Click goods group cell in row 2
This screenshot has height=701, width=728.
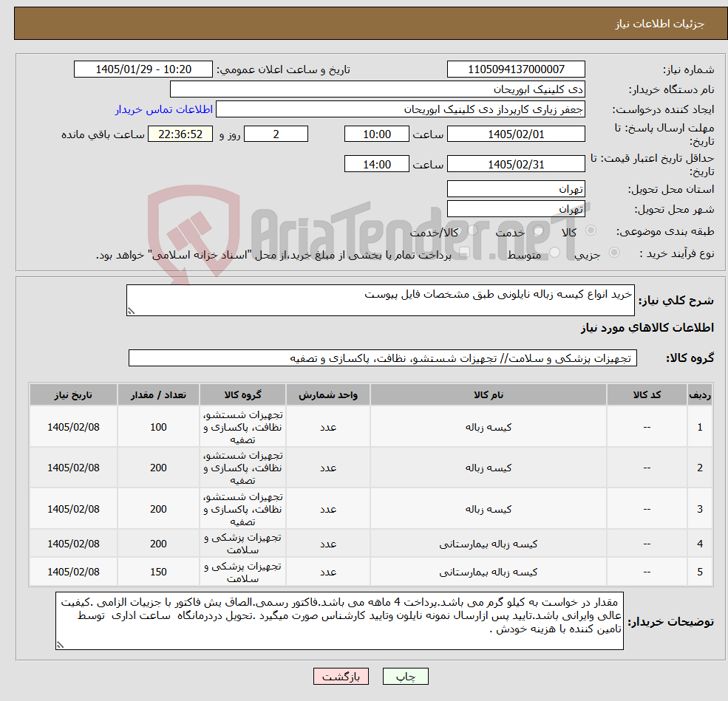pos(243,468)
